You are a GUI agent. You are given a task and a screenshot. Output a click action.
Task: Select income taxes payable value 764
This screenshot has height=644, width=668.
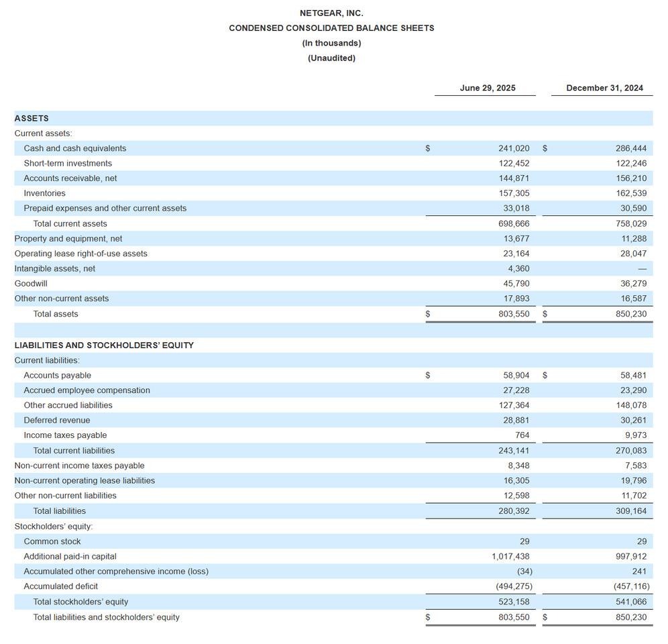(x=522, y=435)
